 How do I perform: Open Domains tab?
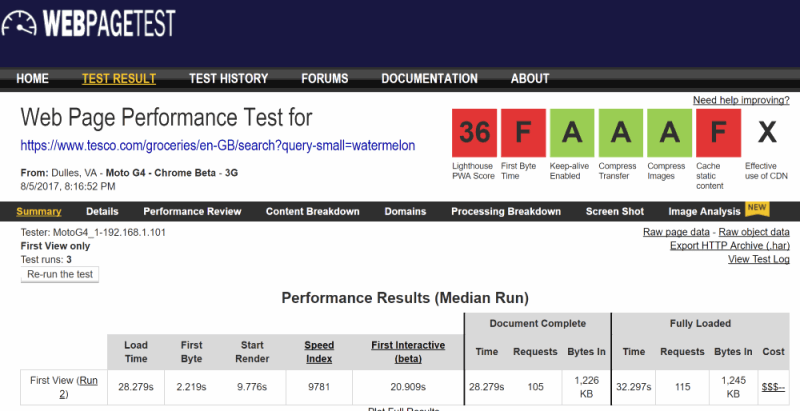point(405,212)
